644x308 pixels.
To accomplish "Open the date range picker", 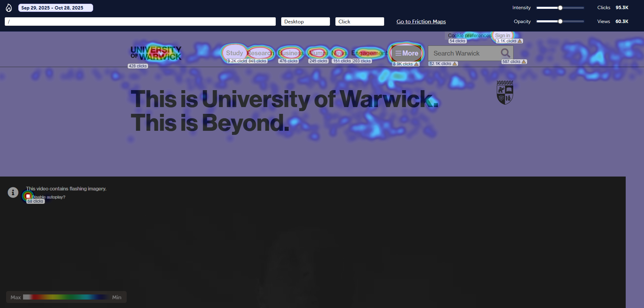I will tap(56, 8).
